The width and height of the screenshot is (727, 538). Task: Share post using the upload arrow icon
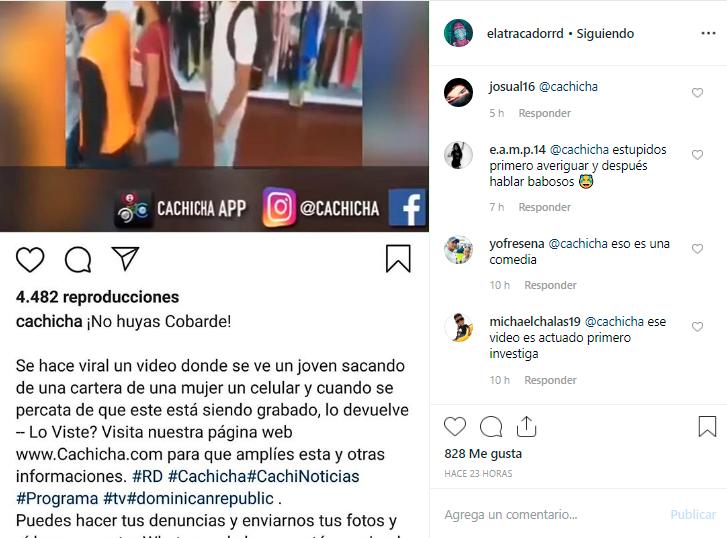[526, 426]
